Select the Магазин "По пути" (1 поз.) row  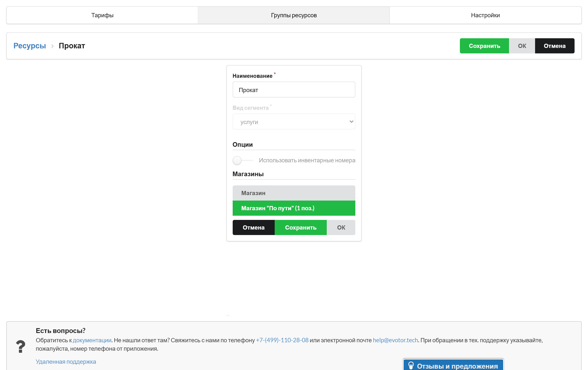click(x=294, y=208)
